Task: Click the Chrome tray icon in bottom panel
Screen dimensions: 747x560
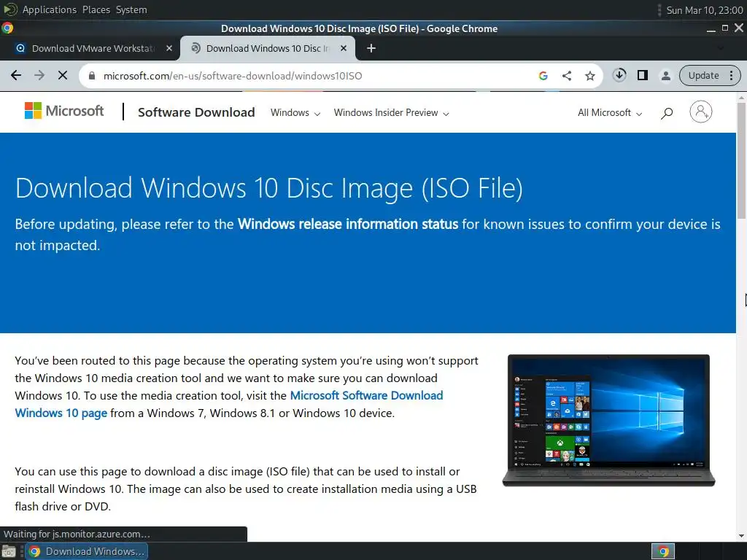Action: pos(663,551)
